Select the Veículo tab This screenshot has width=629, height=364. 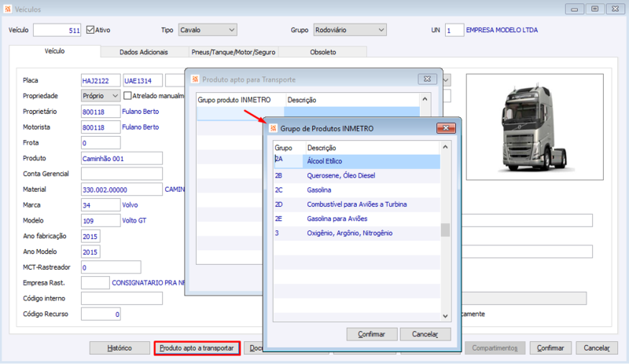coord(54,51)
